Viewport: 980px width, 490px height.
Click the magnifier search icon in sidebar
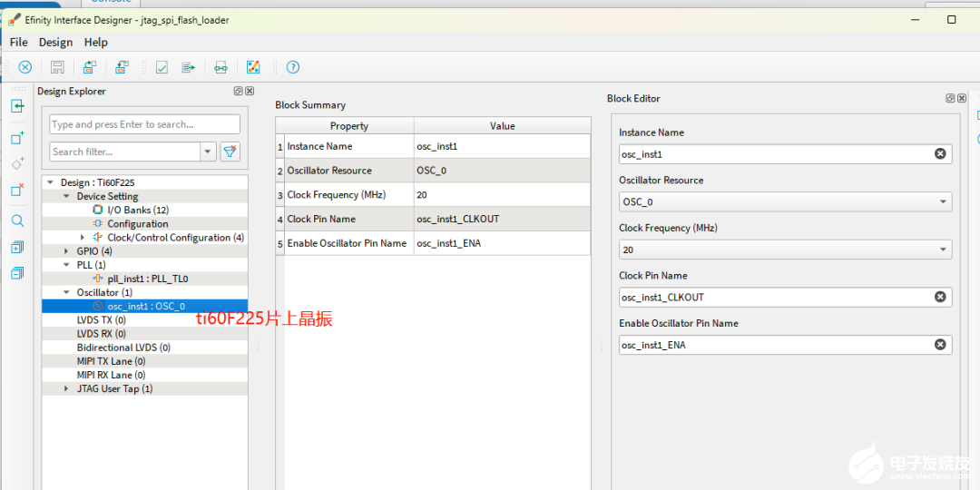17,220
